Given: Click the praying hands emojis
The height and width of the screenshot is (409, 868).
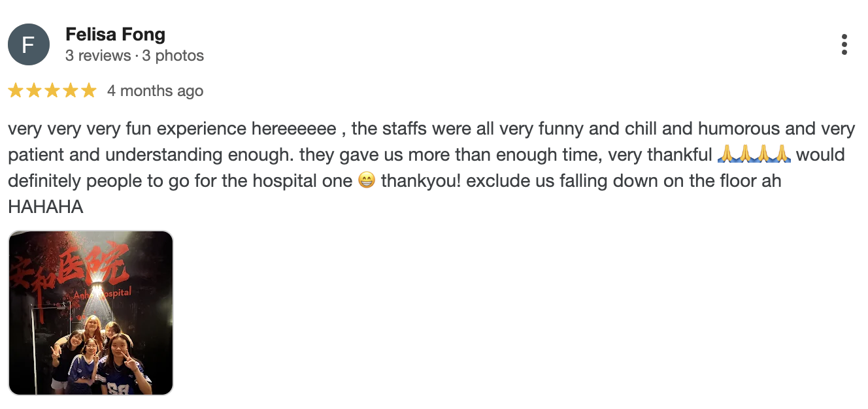Looking at the screenshot, I should pos(754,155).
